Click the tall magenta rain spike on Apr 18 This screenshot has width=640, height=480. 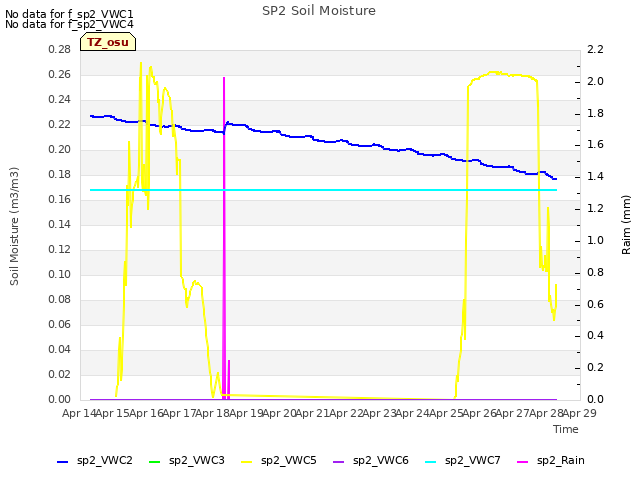[224, 237]
